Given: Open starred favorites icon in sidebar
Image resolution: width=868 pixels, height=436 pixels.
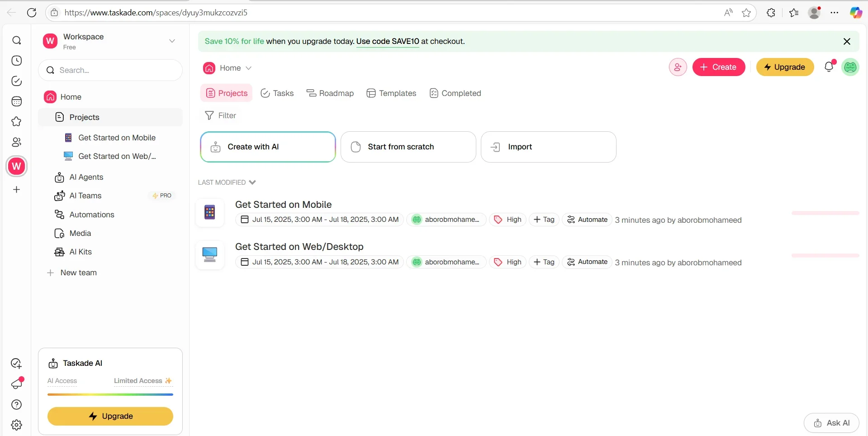Looking at the screenshot, I should click(x=17, y=122).
